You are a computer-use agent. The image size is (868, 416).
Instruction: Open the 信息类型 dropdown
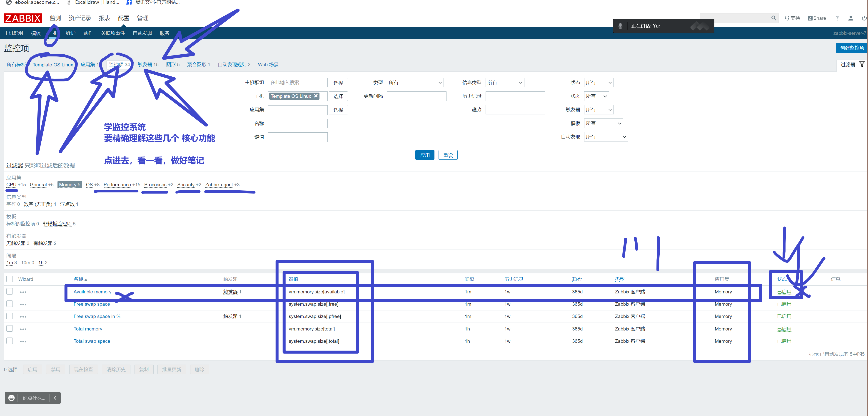(505, 83)
